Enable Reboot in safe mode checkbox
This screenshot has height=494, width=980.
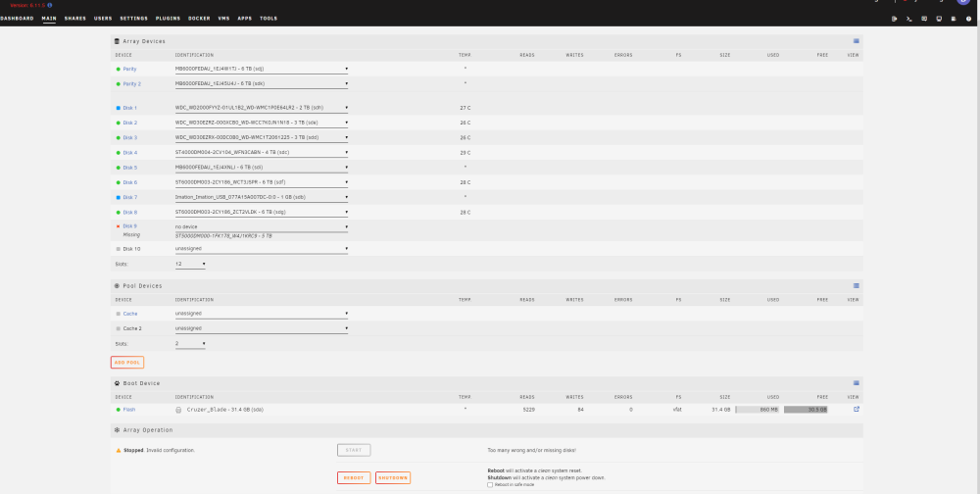[490, 484]
